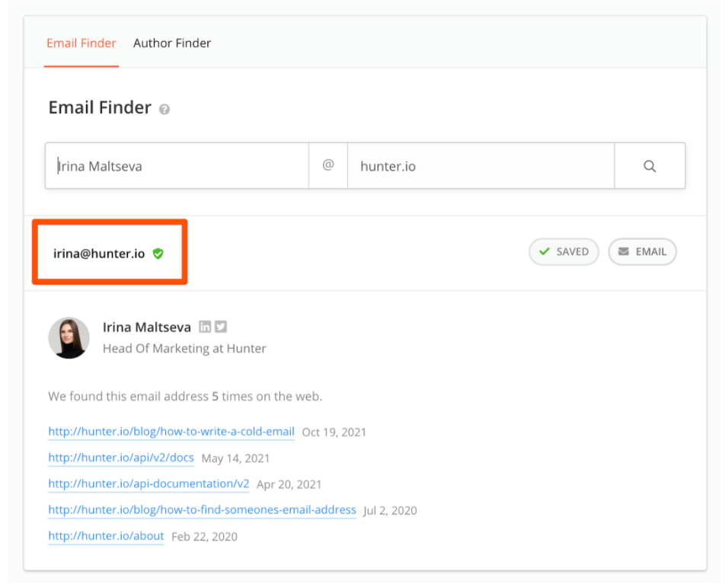Click the green verified shield icon

pyautogui.click(x=158, y=254)
